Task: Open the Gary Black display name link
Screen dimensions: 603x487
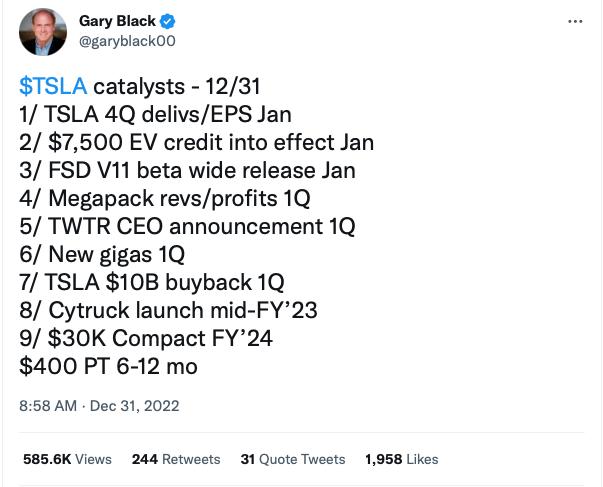Action: pos(116,20)
